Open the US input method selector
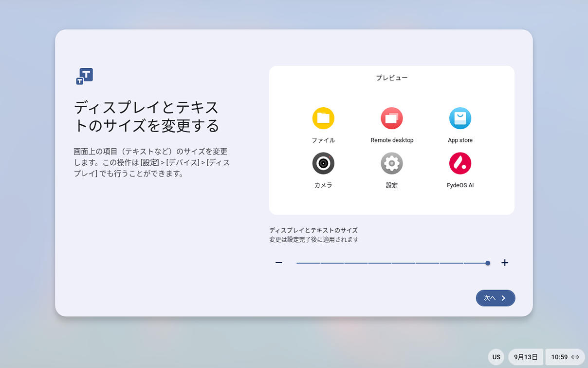Viewport: 588px width, 368px height. click(496, 357)
